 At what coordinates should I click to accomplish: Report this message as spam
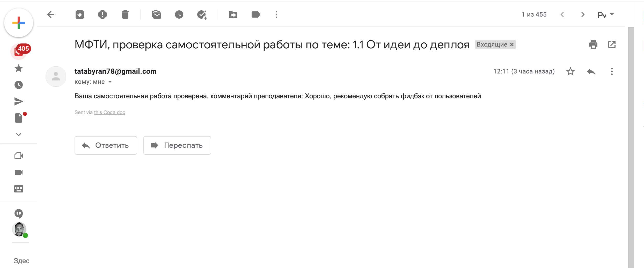pyautogui.click(x=103, y=14)
